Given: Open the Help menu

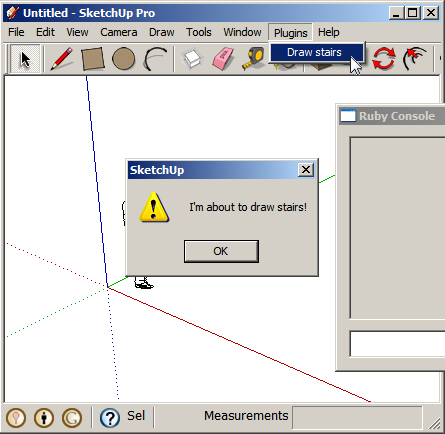Looking at the screenshot, I should pyautogui.click(x=329, y=32).
